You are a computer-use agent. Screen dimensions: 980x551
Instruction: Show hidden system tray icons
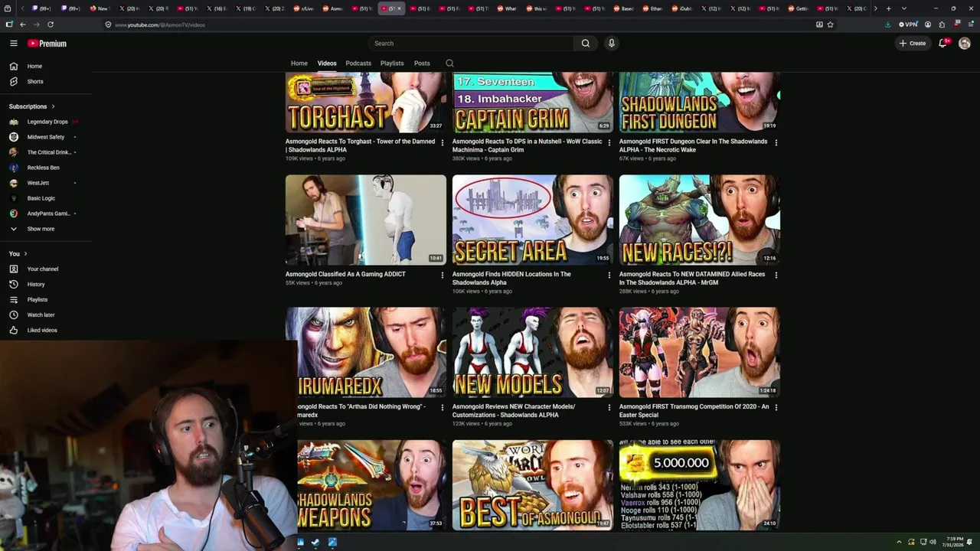click(x=900, y=543)
